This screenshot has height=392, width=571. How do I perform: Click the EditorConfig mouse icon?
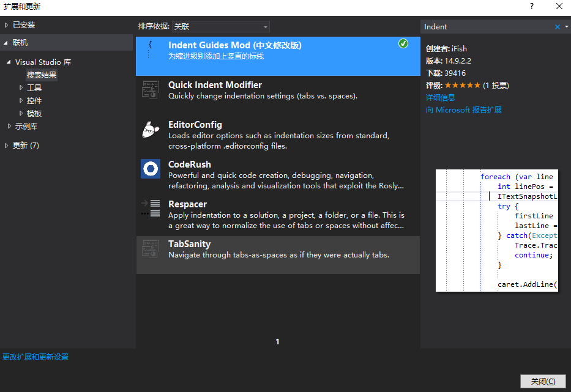tap(151, 129)
